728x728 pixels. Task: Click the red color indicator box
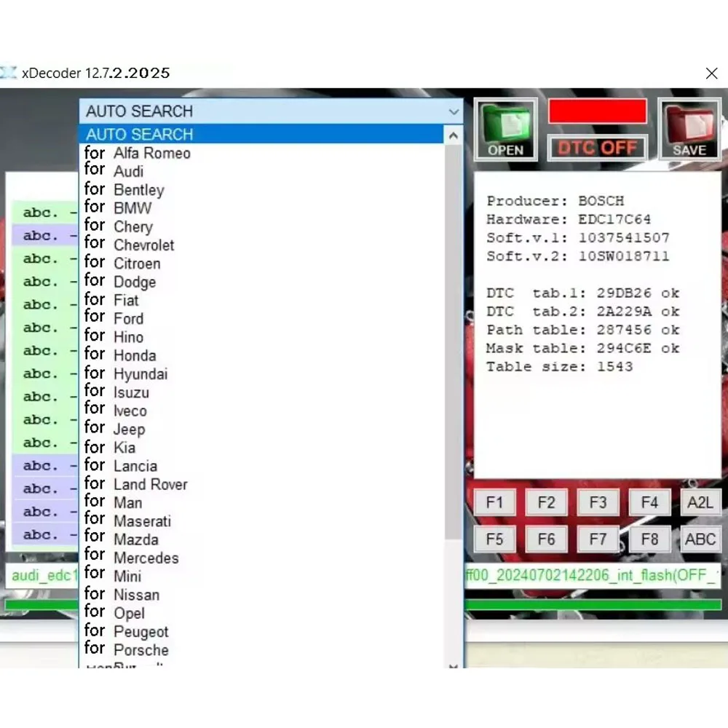pos(597,111)
